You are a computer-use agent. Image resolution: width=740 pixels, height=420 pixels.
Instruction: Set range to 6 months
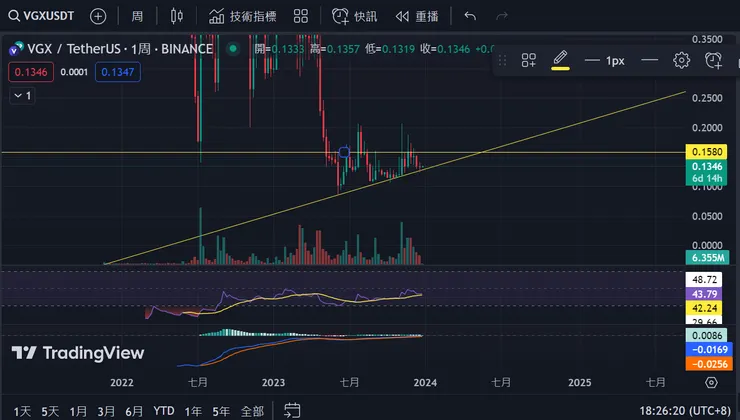coord(134,411)
